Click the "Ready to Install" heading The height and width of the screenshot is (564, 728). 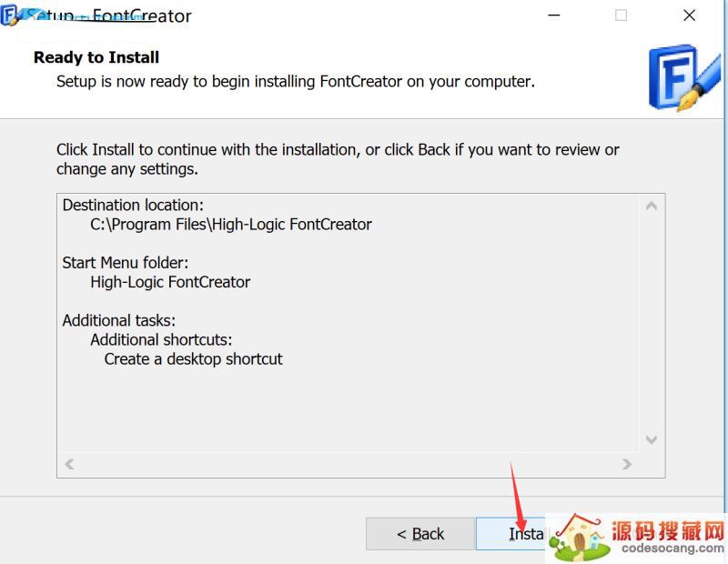(x=96, y=57)
